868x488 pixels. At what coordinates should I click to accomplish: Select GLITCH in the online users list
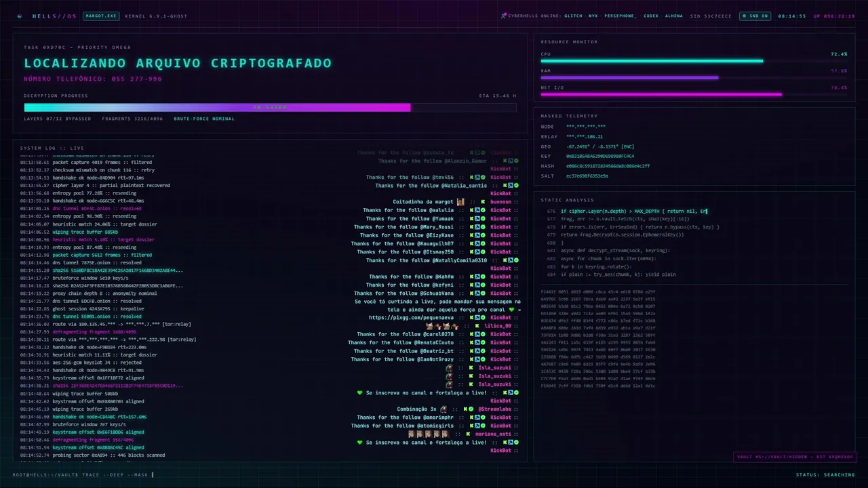(x=573, y=16)
